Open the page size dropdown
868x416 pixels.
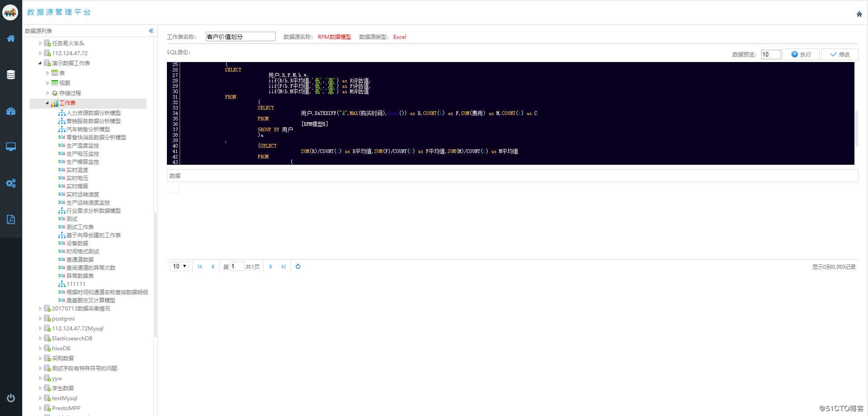coord(179,266)
